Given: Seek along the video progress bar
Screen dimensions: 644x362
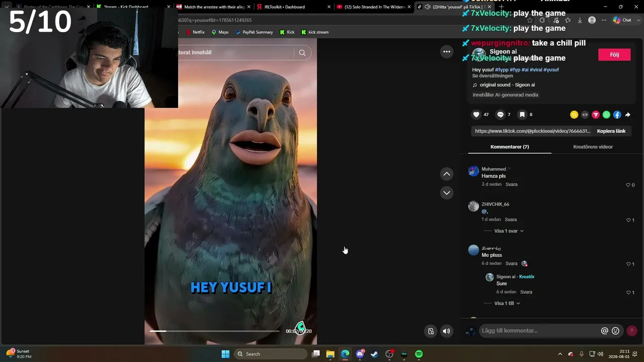Looking at the screenshot, I should pos(214,331).
